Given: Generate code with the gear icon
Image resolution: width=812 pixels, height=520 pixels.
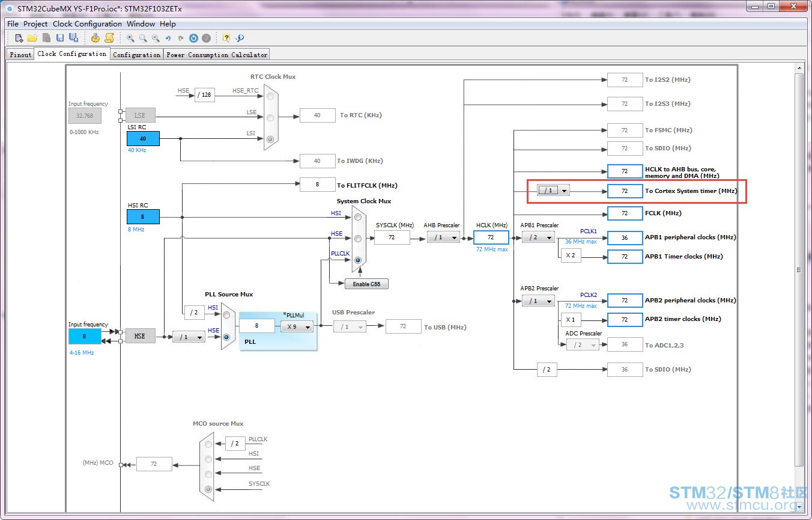Looking at the screenshot, I should (x=95, y=38).
